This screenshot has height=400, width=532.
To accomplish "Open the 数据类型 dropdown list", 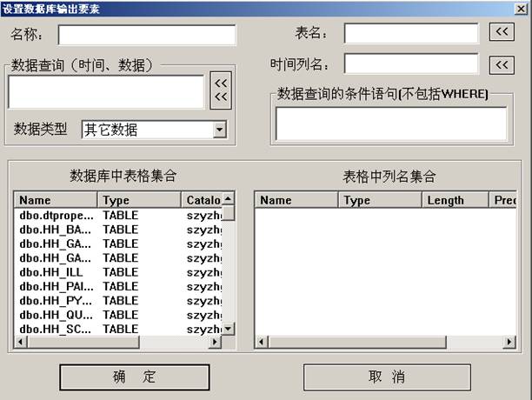I will click(219, 130).
